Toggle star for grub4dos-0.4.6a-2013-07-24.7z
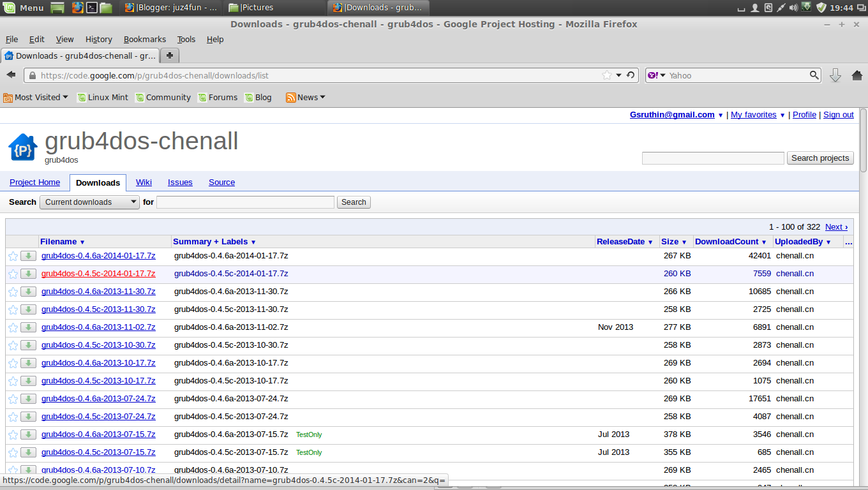 click(13, 399)
